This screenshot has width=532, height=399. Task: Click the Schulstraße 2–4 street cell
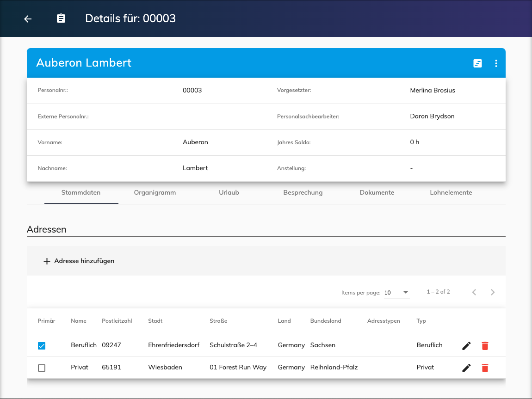[234, 345]
